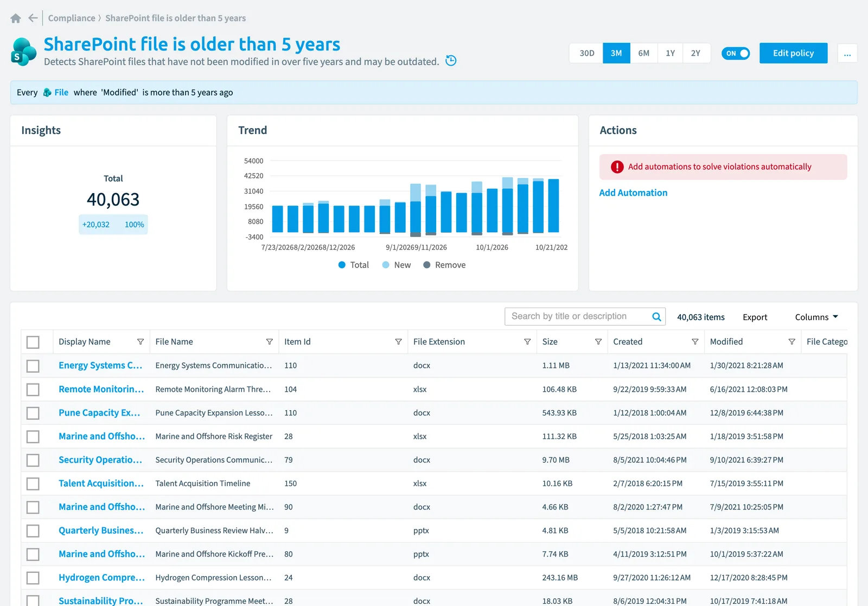Click the back arrow icon

[33, 18]
